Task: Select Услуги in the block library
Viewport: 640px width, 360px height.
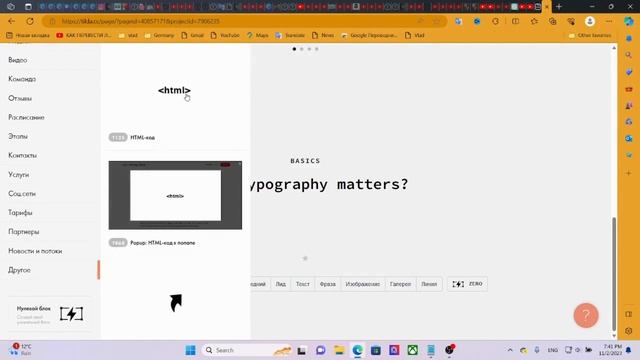Action: point(19,174)
